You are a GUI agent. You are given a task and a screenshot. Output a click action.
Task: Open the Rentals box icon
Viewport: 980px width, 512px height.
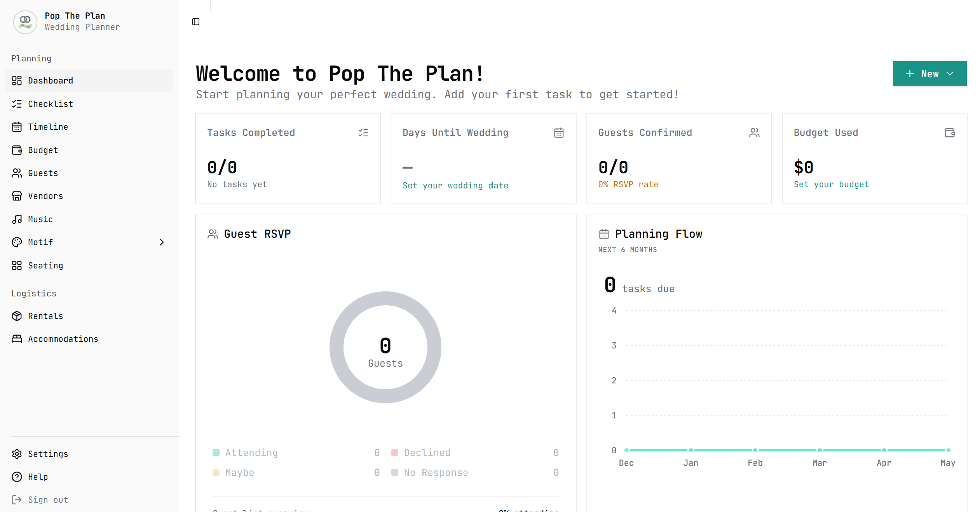(17, 316)
